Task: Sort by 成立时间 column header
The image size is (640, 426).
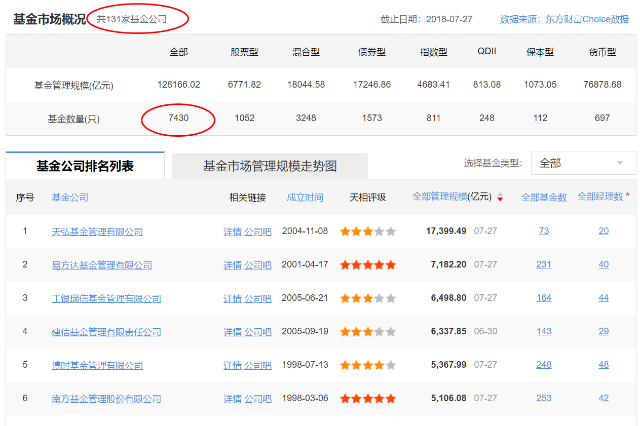Action: click(305, 197)
